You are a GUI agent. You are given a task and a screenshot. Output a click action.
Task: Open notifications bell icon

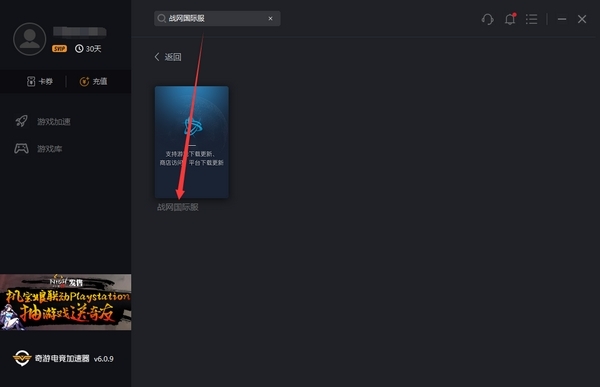point(510,19)
